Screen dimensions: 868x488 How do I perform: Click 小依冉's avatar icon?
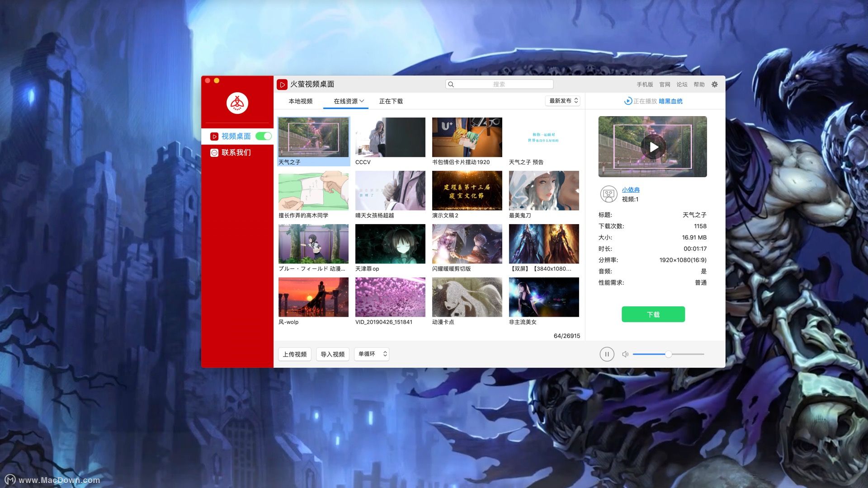point(609,193)
